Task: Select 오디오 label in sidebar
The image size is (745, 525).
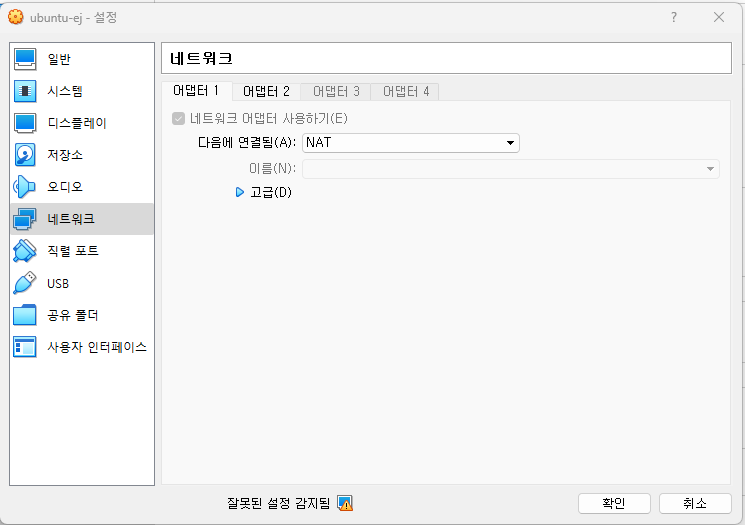Action: point(65,187)
